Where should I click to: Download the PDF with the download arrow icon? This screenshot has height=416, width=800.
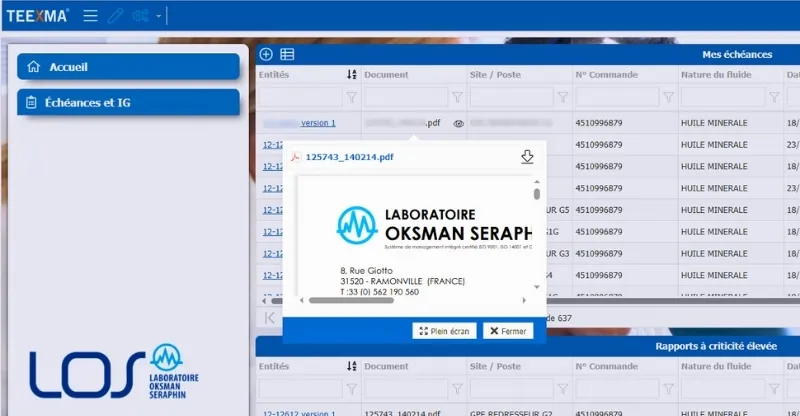pos(527,157)
